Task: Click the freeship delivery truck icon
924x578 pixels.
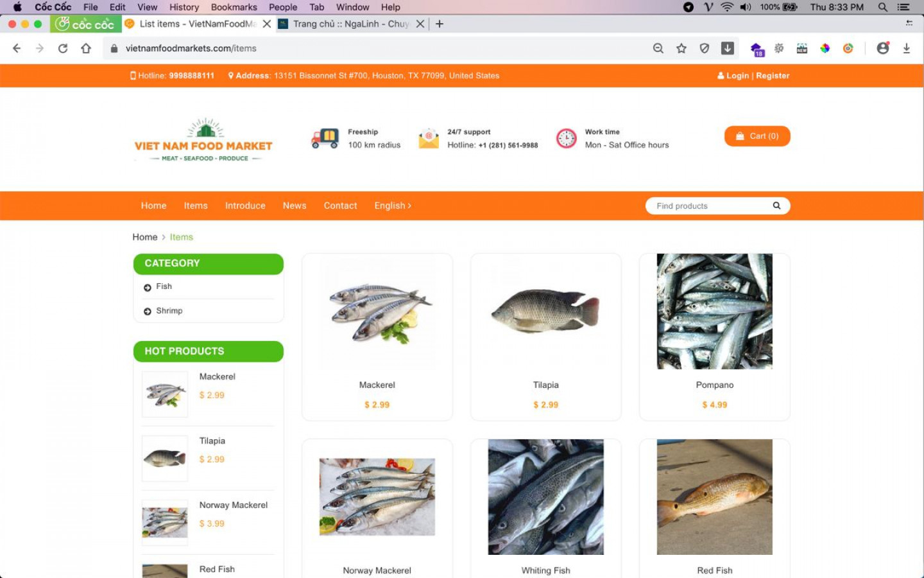Action: (x=325, y=138)
